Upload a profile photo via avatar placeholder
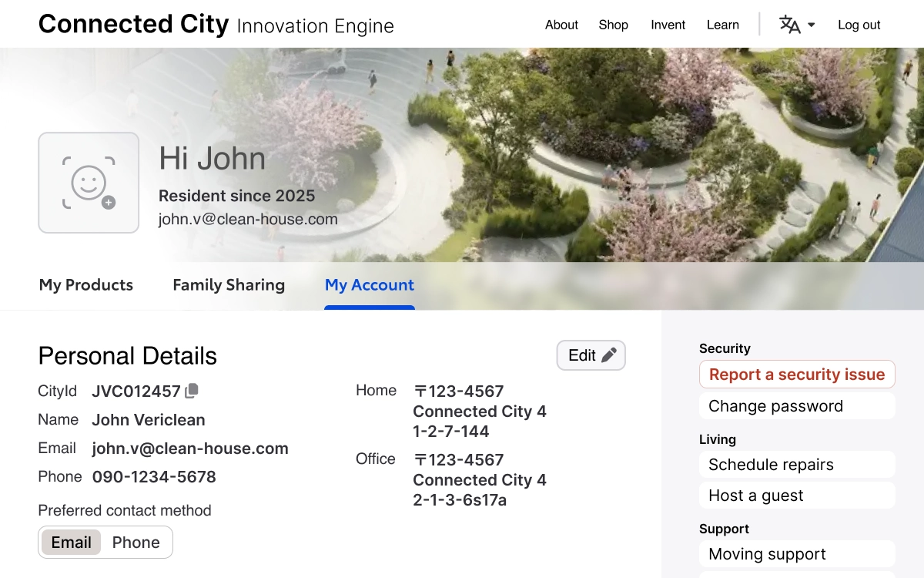This screenshot has height=578, width=924. click(89, 183)
